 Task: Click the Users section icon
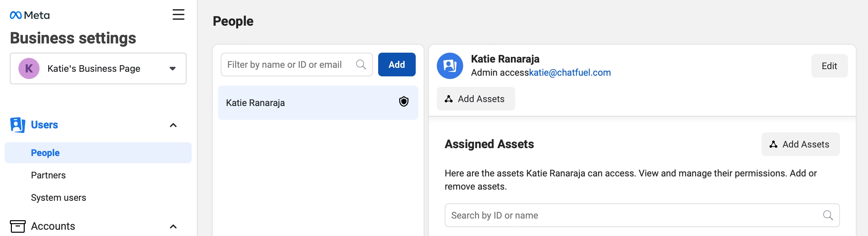point(17,125)
